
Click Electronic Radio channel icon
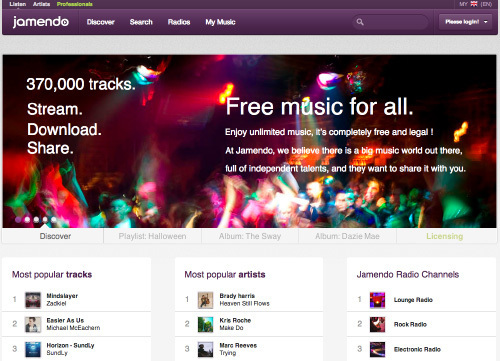point(377,349)
